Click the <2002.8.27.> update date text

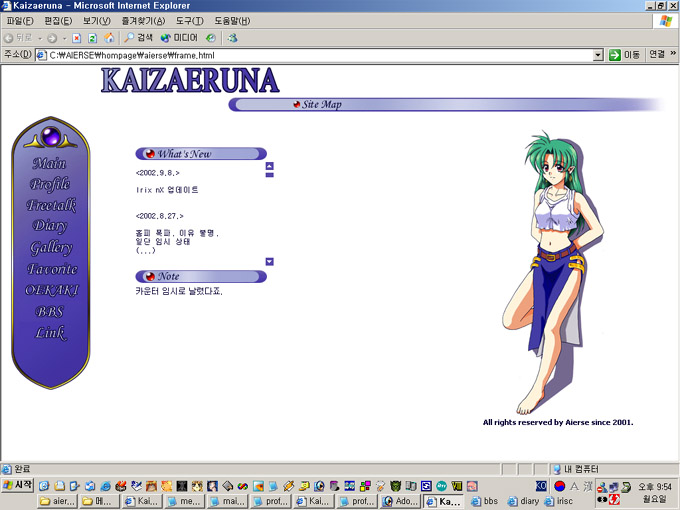pos(160,216)
